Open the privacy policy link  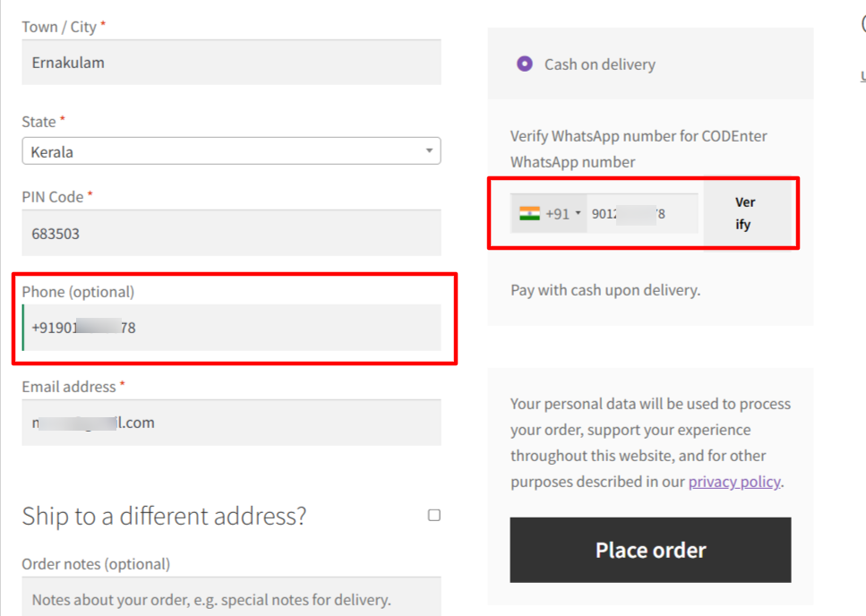pyautogui.click(x=734, y=482)
